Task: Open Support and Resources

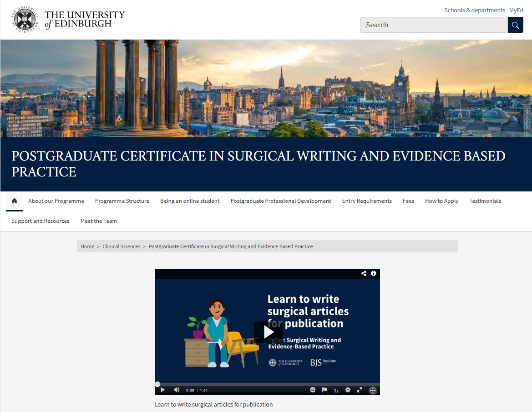Action: click(41, 221)
